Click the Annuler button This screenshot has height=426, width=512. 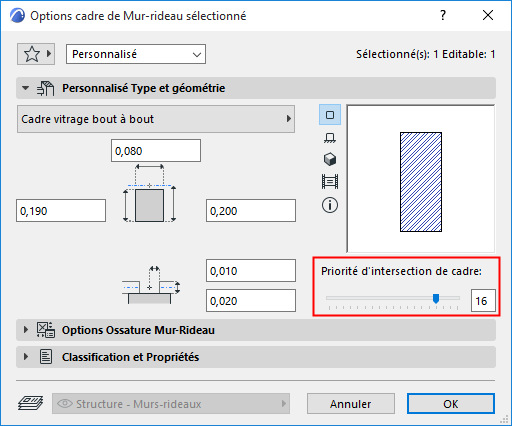tap(351, 404)
